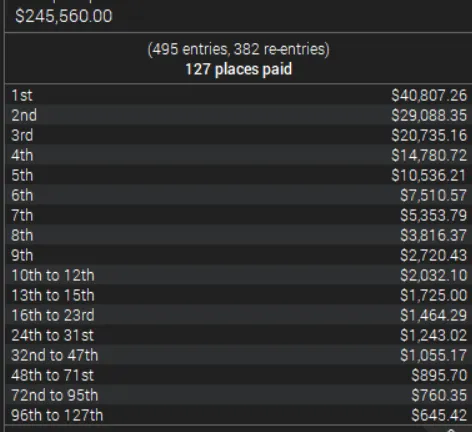Click the $29,088.35 payout value
The width and height of the screenshot is (472, 432).
coord(429,115)
